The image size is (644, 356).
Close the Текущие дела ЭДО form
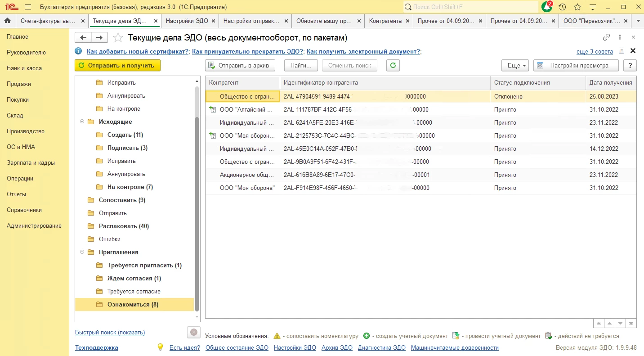click(x=633, y=37)
